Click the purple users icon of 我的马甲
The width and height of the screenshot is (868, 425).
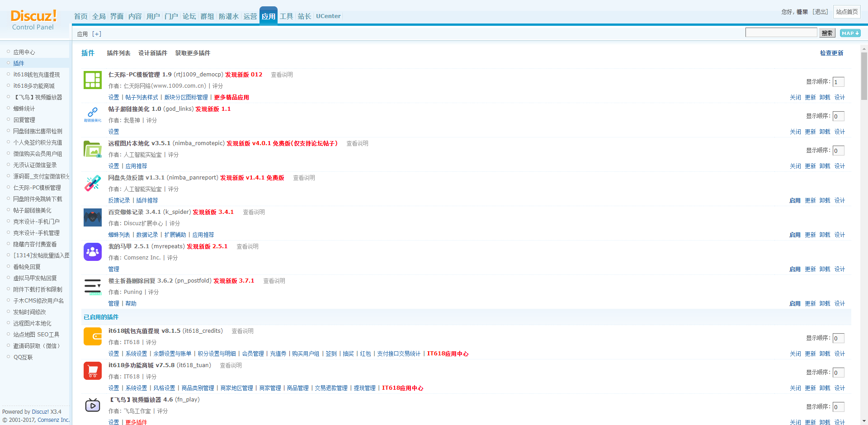(93, 252)
